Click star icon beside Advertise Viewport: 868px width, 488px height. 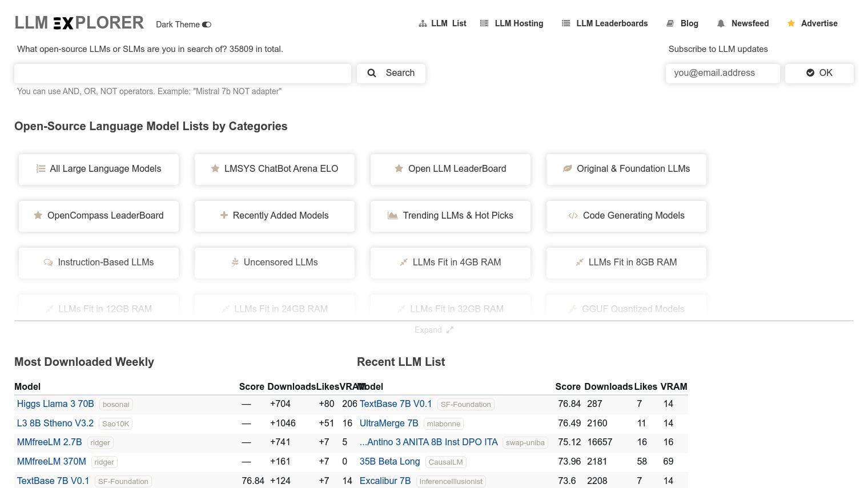click(791, 23)
